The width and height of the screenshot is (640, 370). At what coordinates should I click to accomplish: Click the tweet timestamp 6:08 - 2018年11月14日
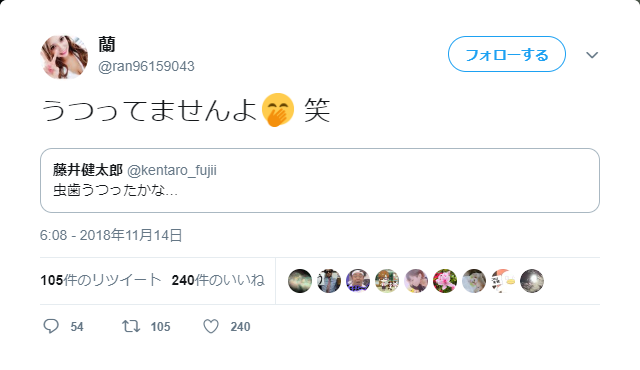pyautogui.click(x=111, y=235)
